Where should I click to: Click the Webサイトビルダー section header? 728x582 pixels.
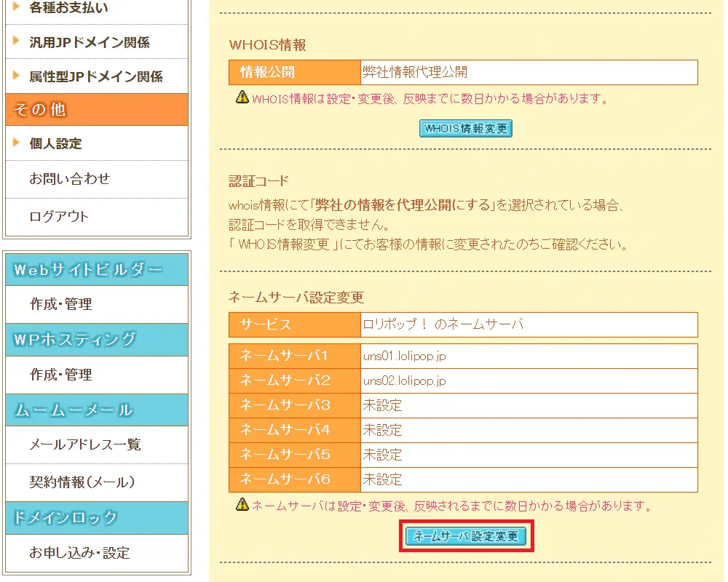click(x=96, y=270)
